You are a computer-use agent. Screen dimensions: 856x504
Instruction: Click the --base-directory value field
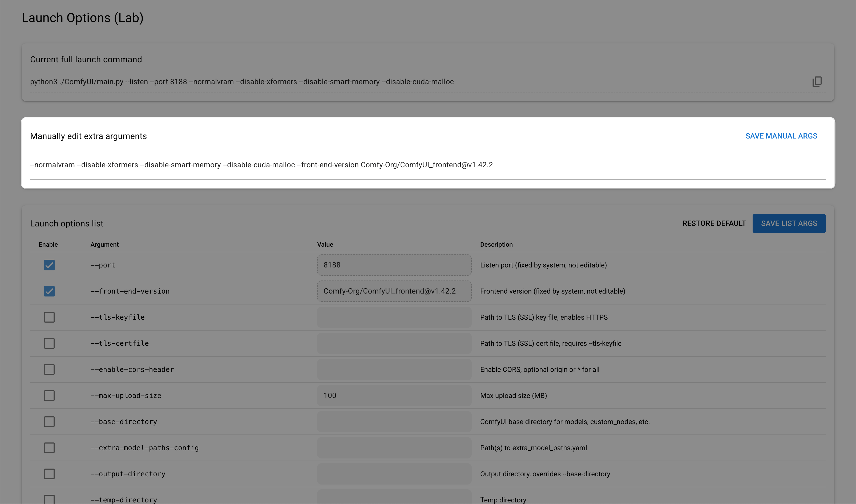tap(394, 421)
